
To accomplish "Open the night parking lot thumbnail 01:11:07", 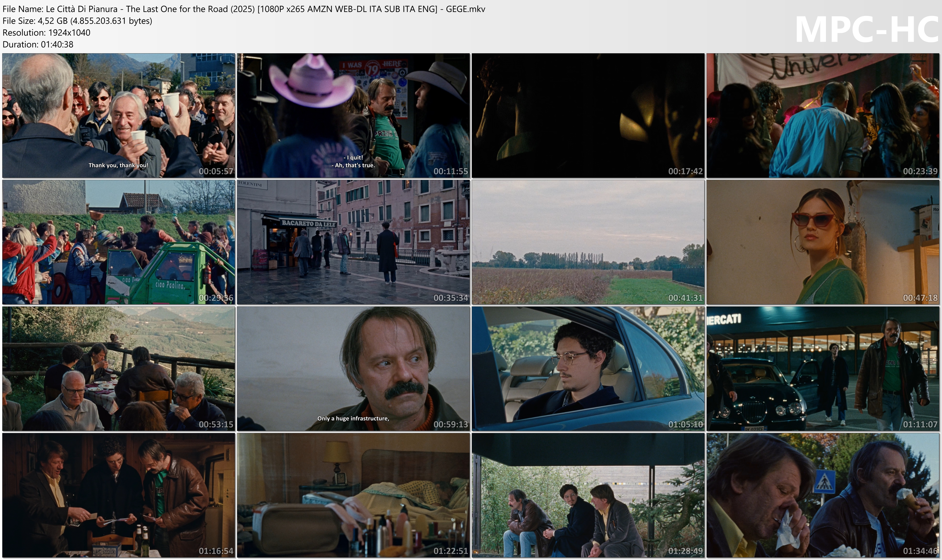I will pyautogui.click(x=823, y=368).
